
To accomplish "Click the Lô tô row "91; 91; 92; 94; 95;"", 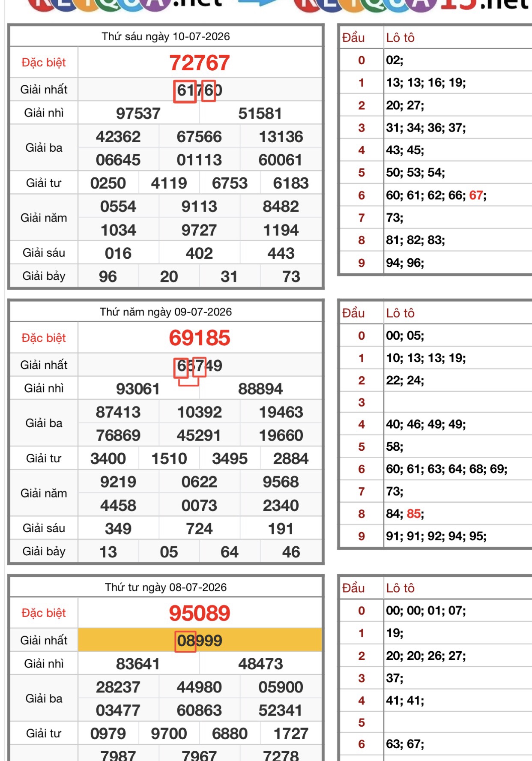I will (x=436, y=536).
